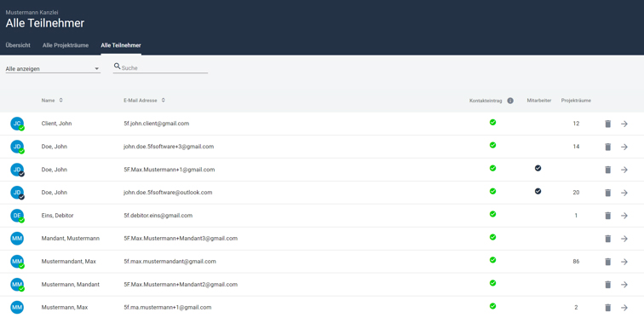Screen dimensions: 644x318
Task: Click Projekträume count 86
Action: tap(576, 261)
